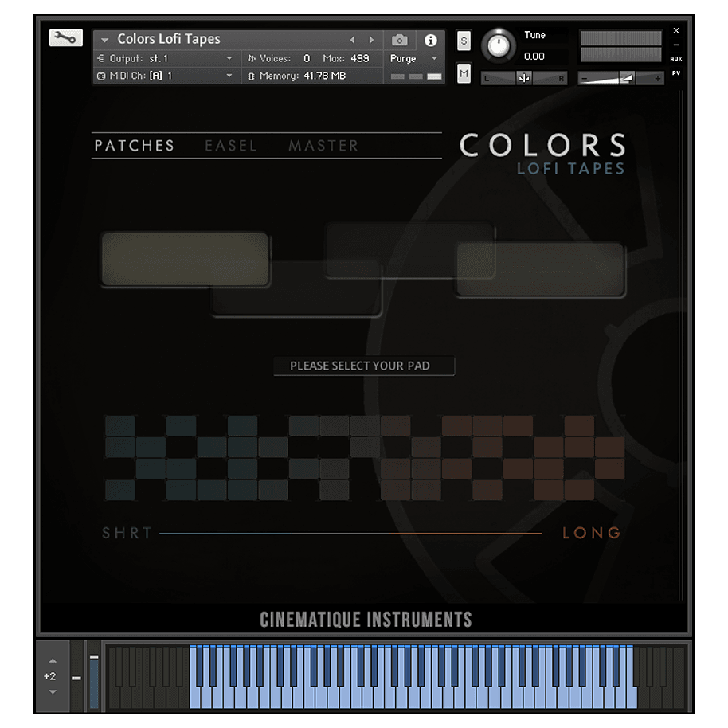Screen dimensions: 728x728
Task: Open the wrench instrument edit mode
Action: tap(65, 37)
